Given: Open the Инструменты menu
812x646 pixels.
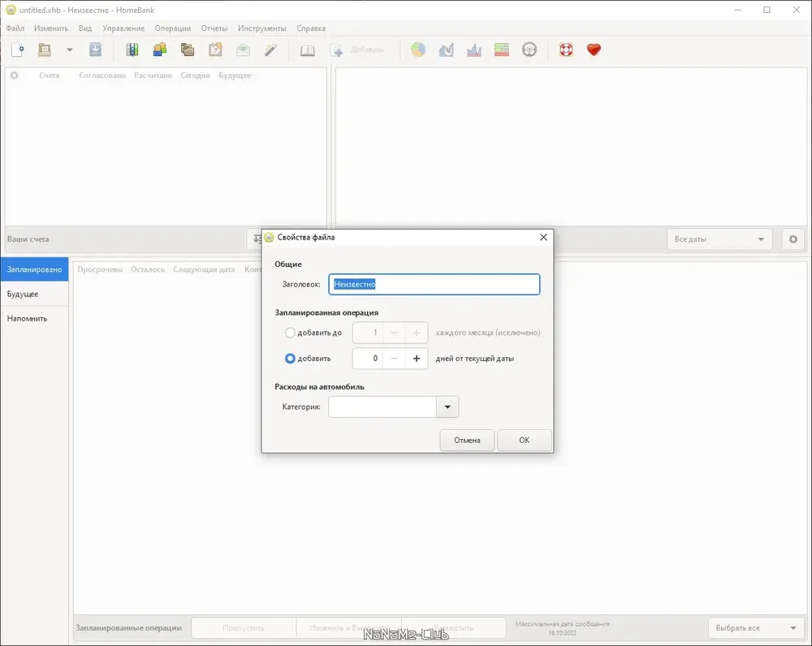Looking at the screenshot, I should point(262,28).
